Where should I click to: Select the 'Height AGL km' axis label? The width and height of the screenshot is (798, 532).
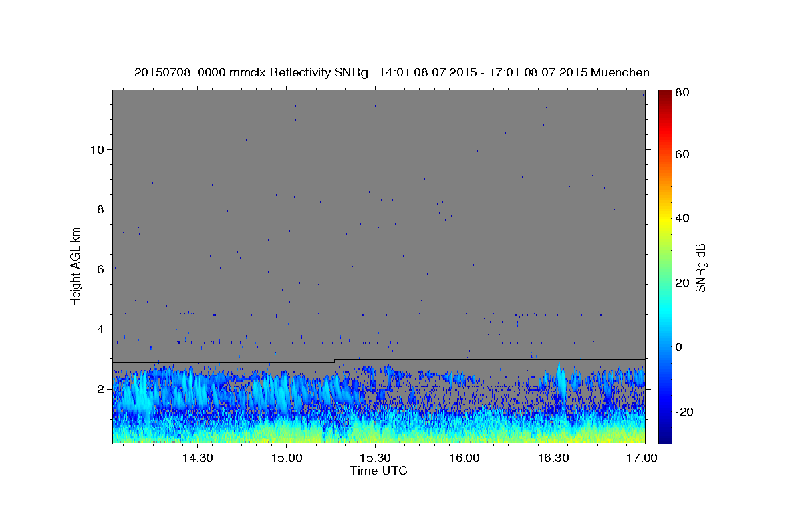76,266
